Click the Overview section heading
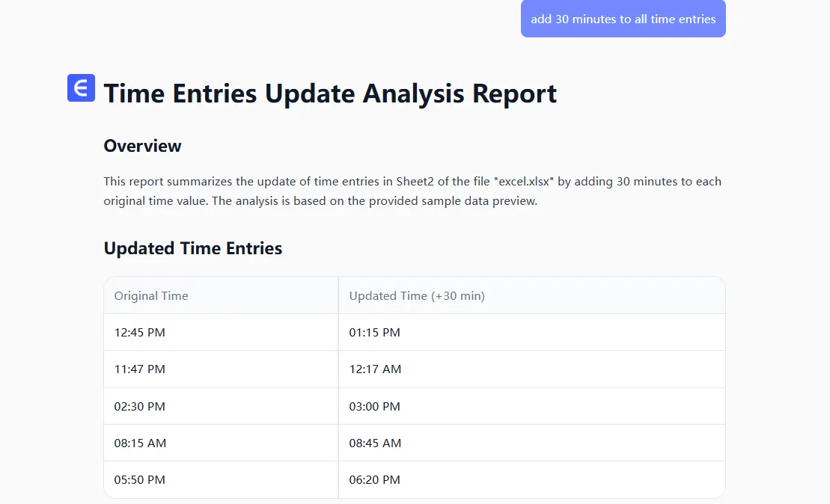Viewport: 830px width, 504px height. 142,146
